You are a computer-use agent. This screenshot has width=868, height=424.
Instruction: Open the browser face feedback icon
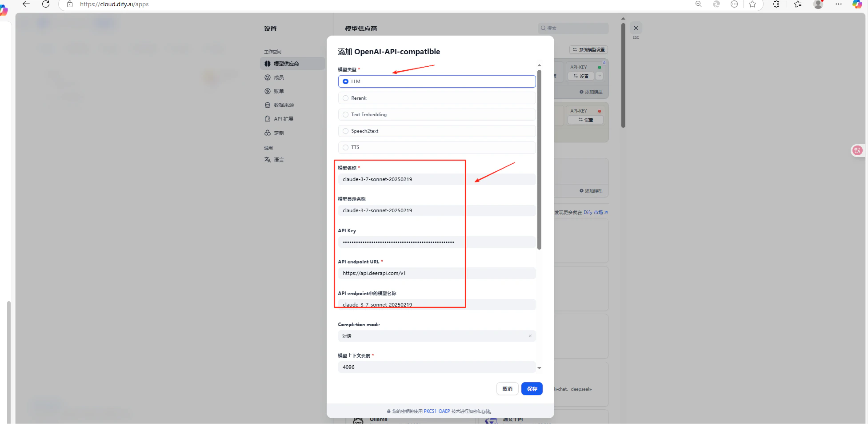734,4
